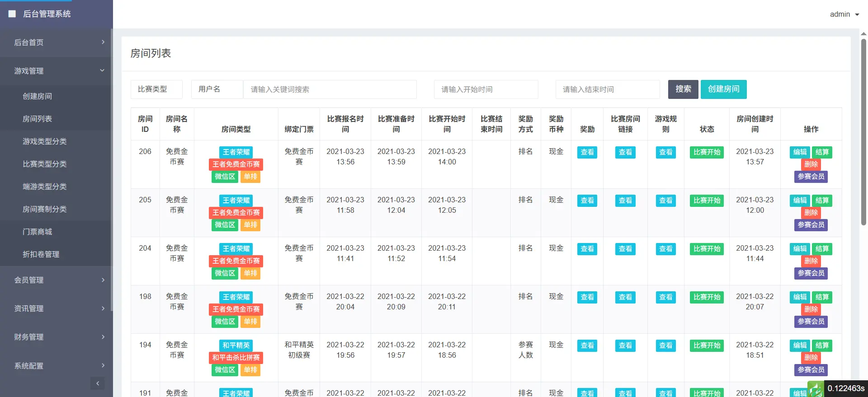Expand the 后台首页 menu

pos(56,42)
